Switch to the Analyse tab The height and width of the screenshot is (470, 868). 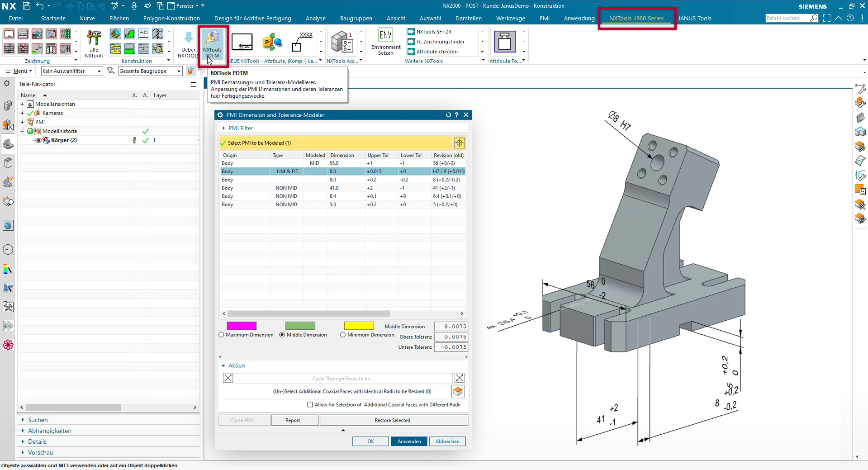coord(316,18)
